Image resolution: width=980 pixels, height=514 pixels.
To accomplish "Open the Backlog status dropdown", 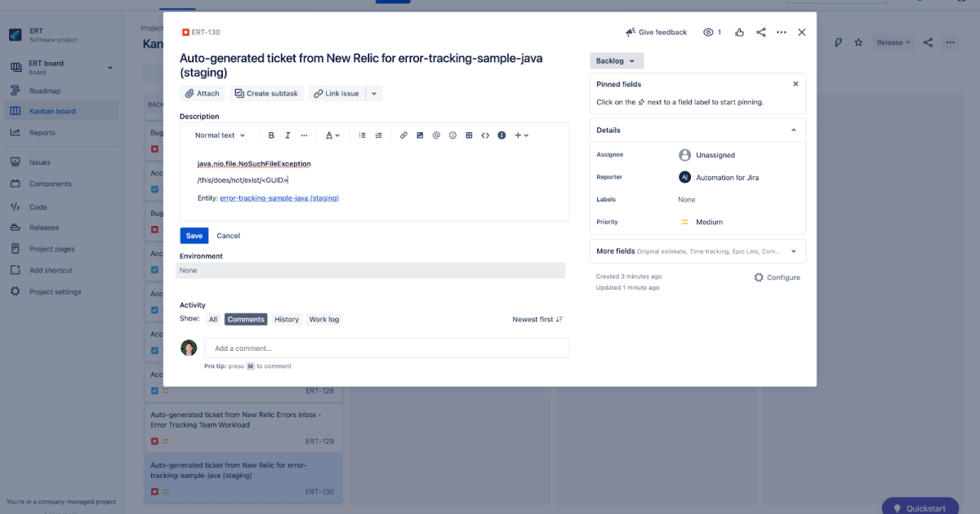I will pos(616,60).
